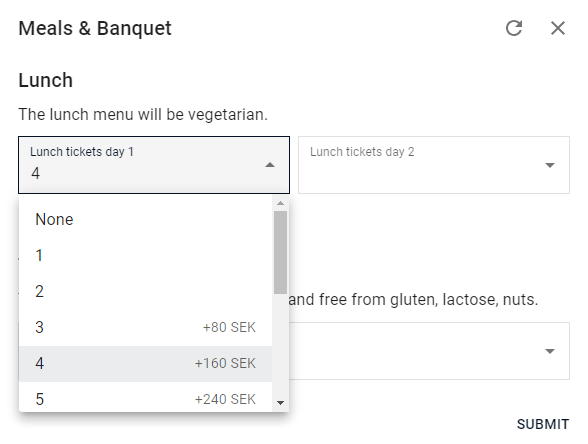Pick 5 tickets for +240 SEK

146,397
